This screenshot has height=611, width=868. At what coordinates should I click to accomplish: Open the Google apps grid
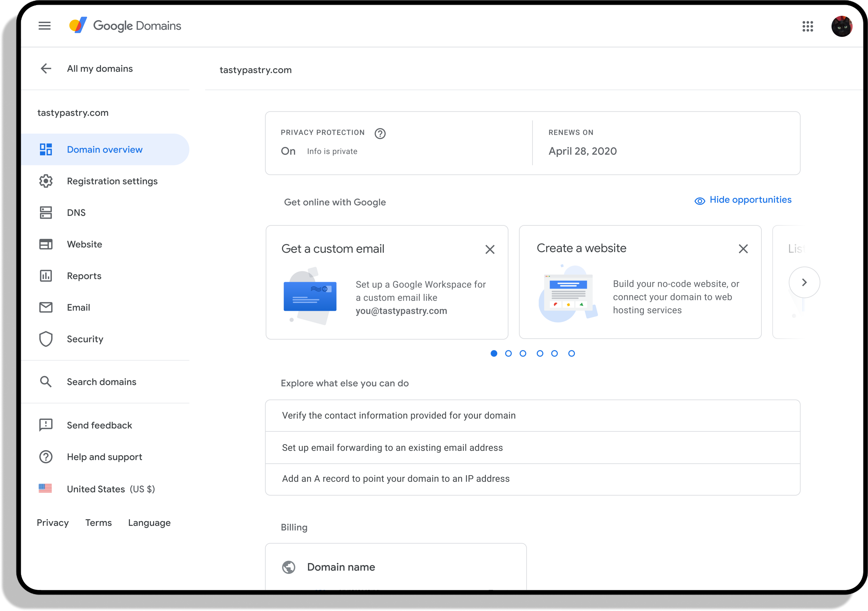807,26
